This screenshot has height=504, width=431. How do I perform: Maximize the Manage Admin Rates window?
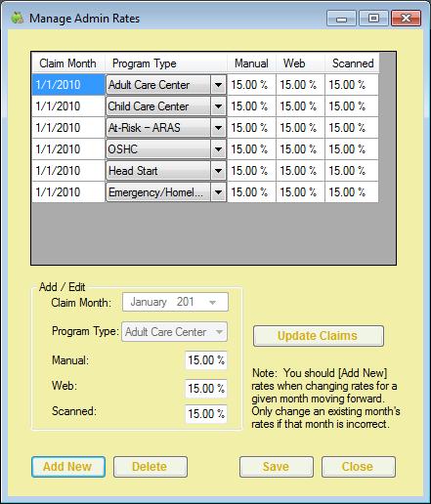(373, 19)
